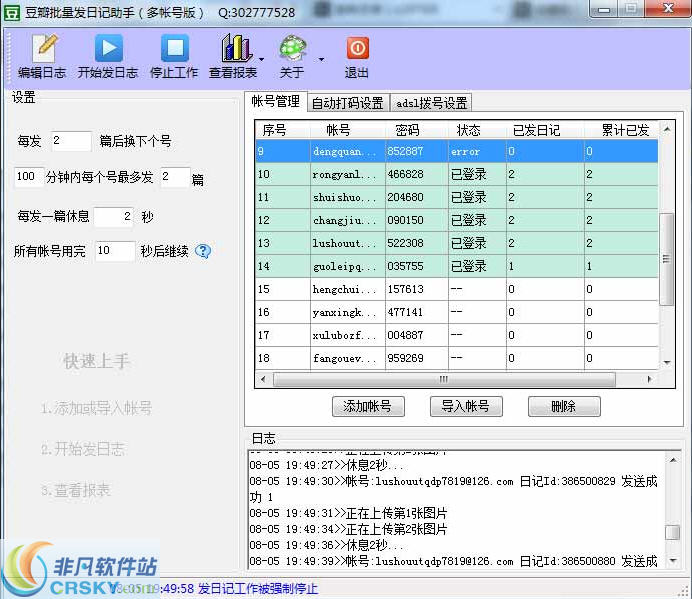Close the window with red X button

[669, 8]
